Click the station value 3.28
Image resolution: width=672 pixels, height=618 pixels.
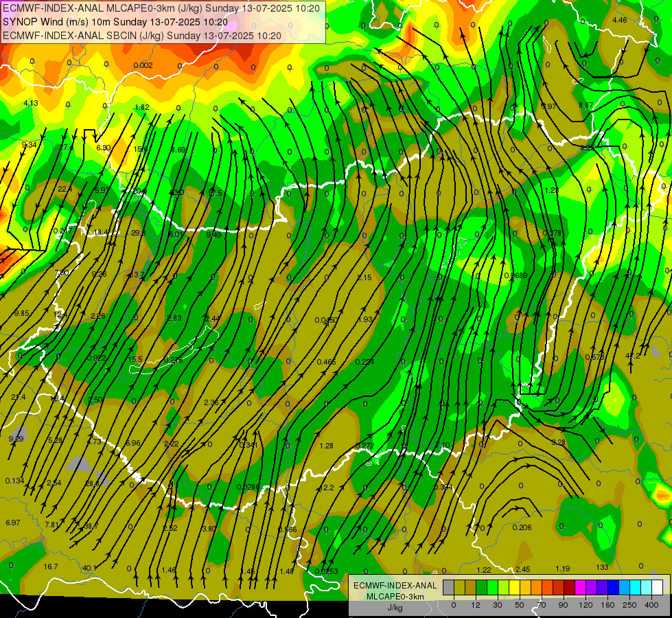(559, 442)
